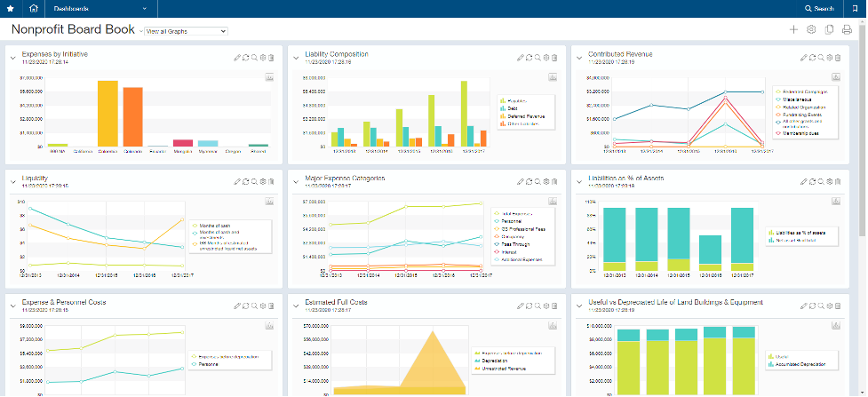Refresh the Expenses by Initiative graph
The width and height of the screenshot is (868, 397).
(246, 58)
